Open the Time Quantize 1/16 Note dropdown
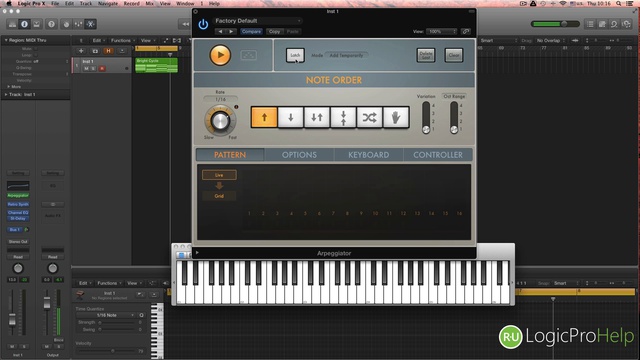Image resolution: width=640 pixels, height=360 pixels. click(x=106, y=315)
